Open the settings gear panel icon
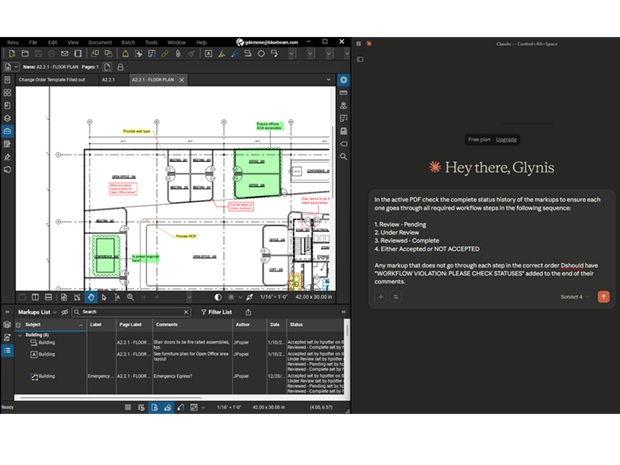Image resolution: width=620 pixels, height=465 pixels. click(343, 79)
